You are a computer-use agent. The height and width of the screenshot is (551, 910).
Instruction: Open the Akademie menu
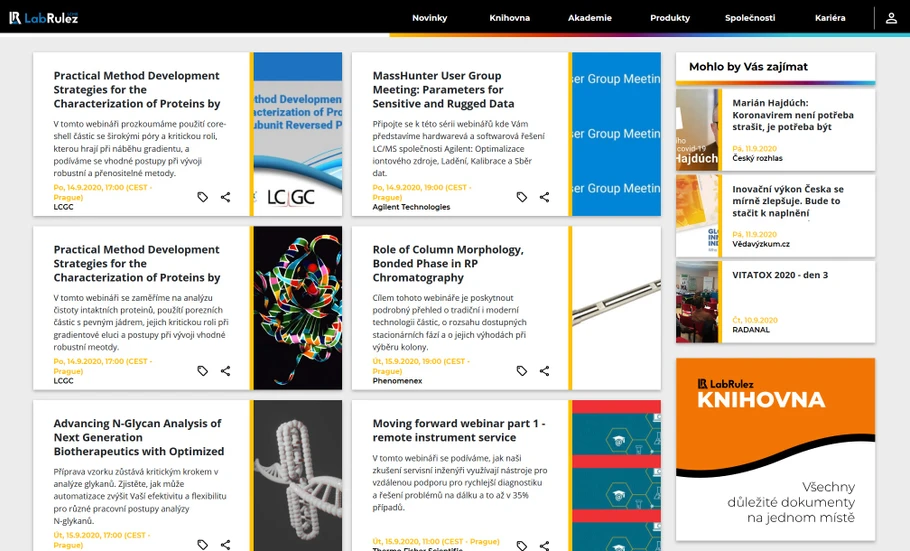coord(590,18)
